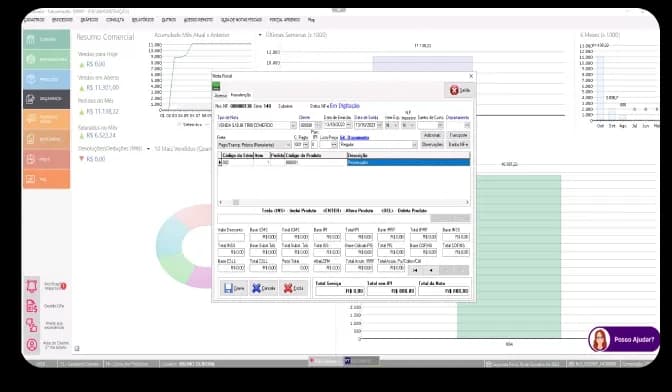Expand the C. Pagto dropdown
This screenshot has height=392, width=672.
click(x=306, y=145)
